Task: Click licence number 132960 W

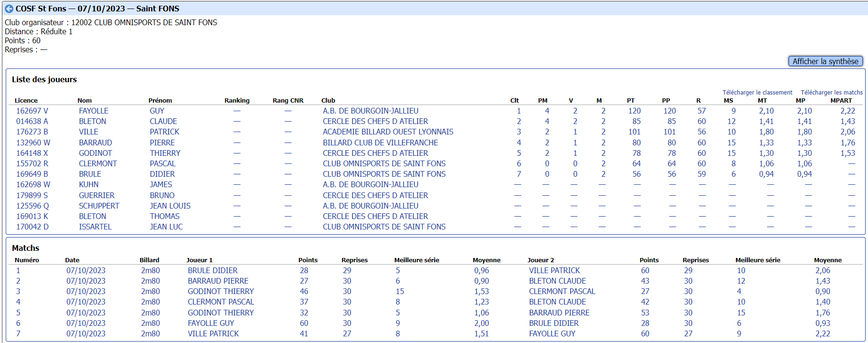Action: click(x=33, y=143)
